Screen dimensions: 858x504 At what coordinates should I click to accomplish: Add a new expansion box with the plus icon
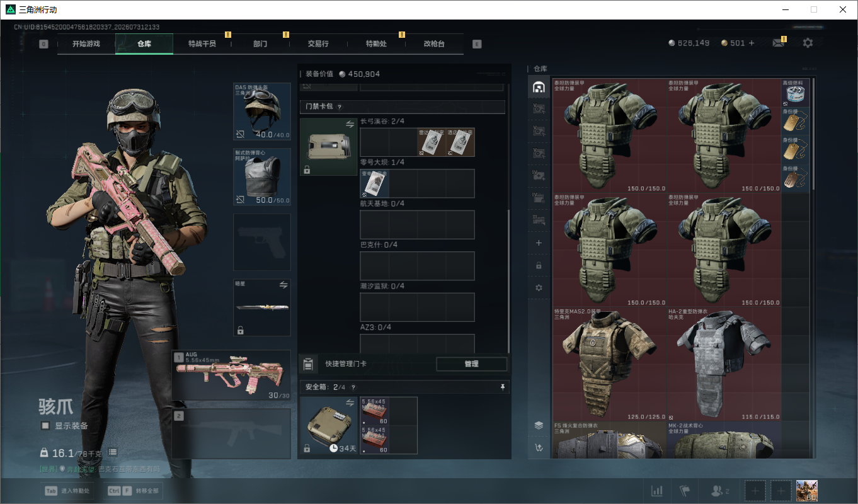(539, 243)
